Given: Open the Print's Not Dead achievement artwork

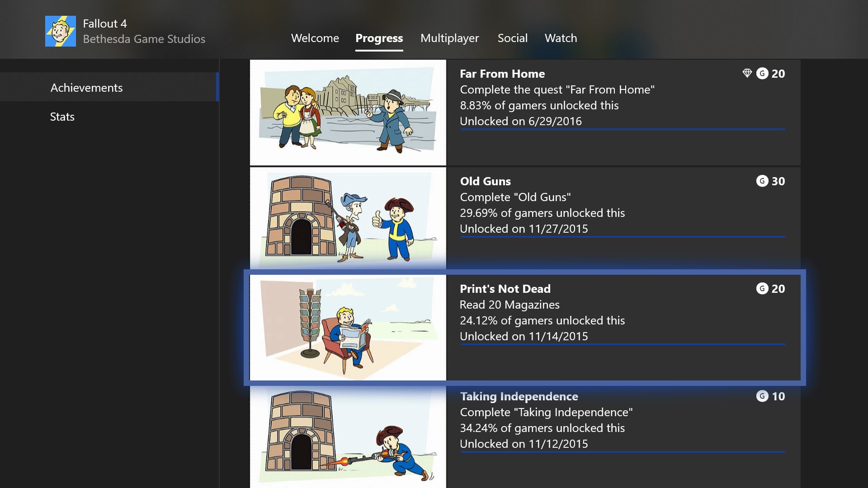Looking at the screenshot, I should click(x=348, y=328).
